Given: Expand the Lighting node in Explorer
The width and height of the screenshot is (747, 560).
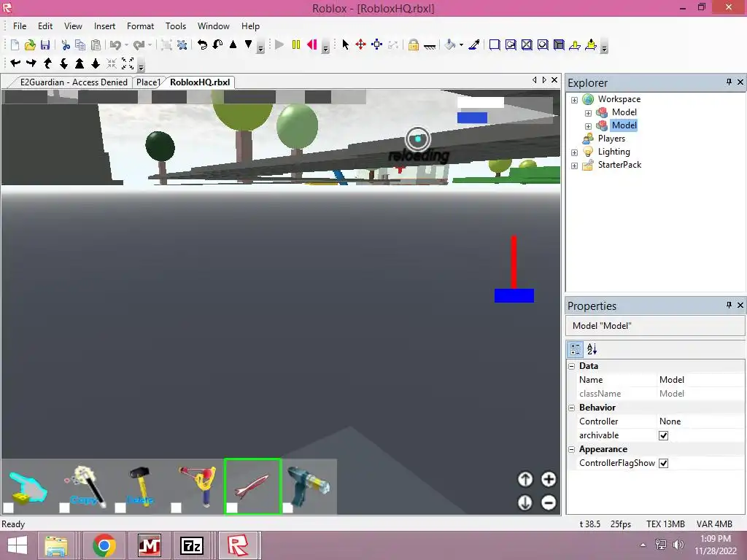Looking at the screenshot, I should pos(575,152).
